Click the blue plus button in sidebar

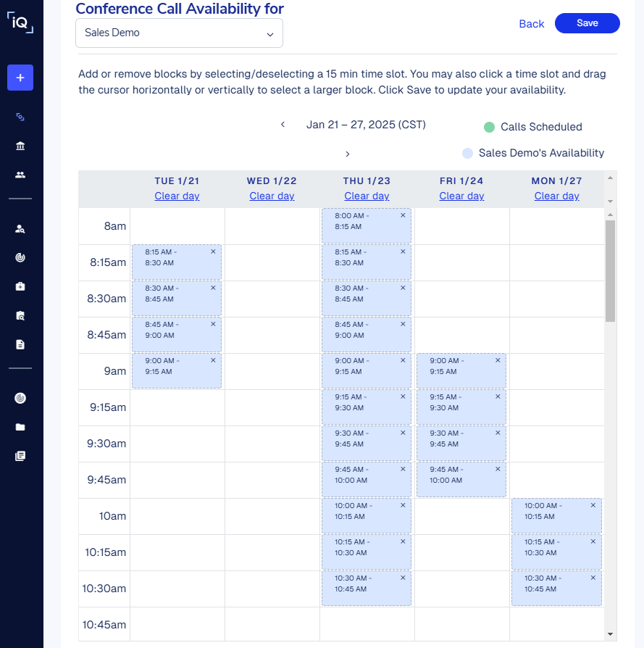pos(20,78)
